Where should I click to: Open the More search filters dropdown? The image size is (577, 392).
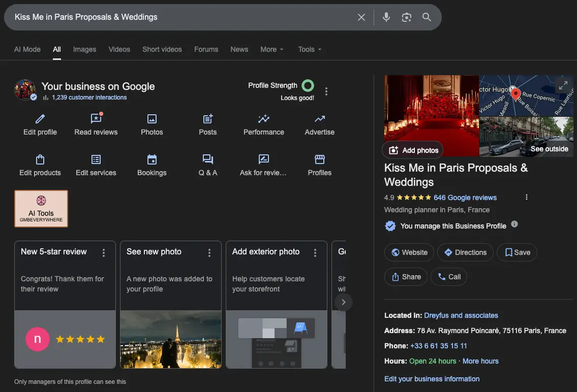click(x=271, y=49)
